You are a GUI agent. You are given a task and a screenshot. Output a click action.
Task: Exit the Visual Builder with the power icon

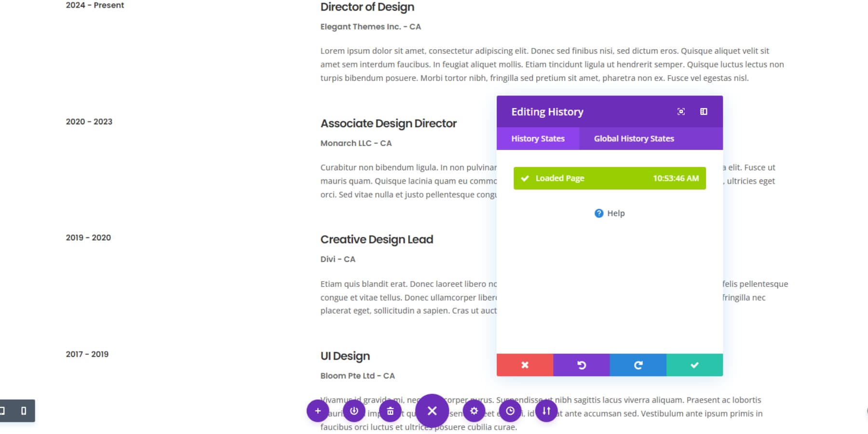(x=354, y=411)
